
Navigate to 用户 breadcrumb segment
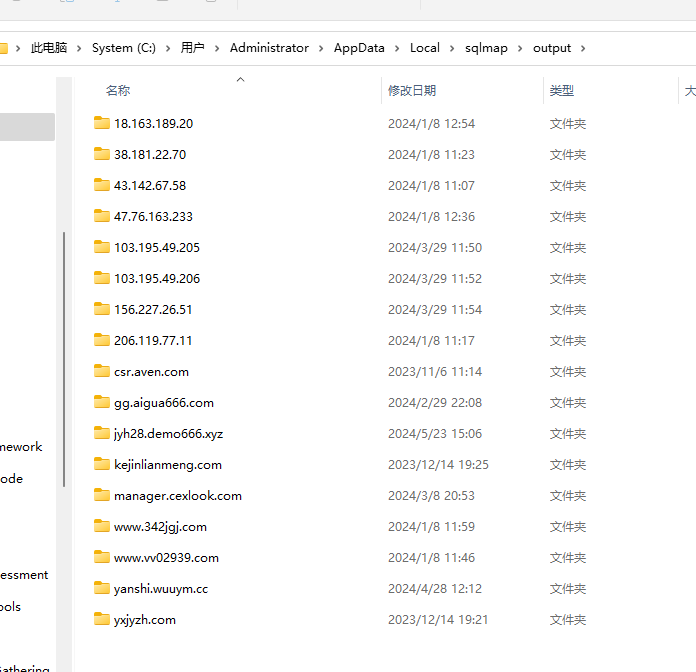click(193, 48)
